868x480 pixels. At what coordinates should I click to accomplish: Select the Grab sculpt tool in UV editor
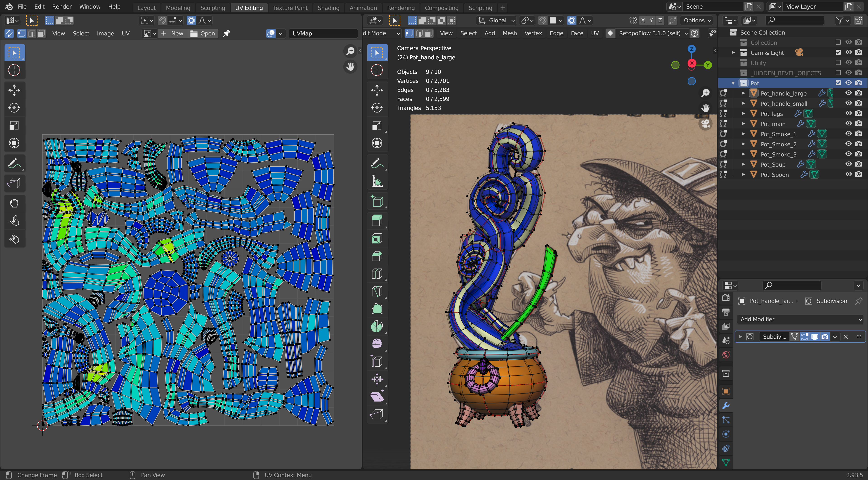(14, 203)
